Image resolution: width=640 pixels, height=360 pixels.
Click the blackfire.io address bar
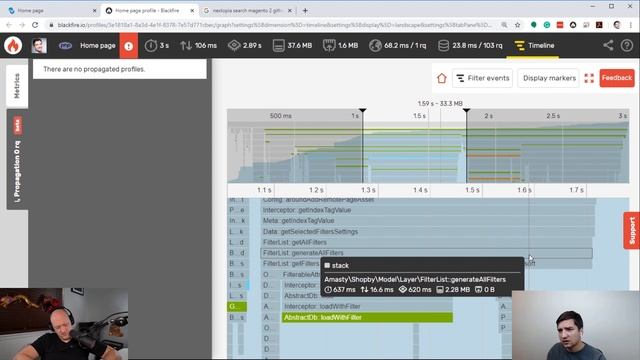coord(274,25)
